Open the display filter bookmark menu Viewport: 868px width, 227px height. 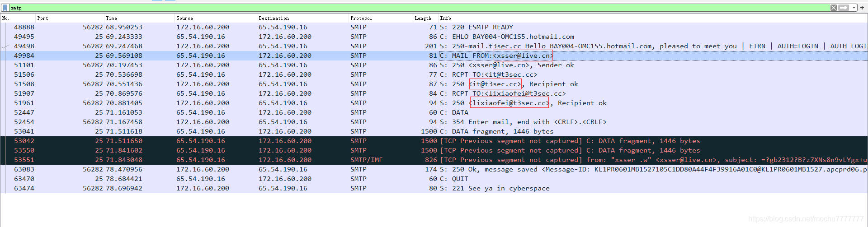click(5, 8)
